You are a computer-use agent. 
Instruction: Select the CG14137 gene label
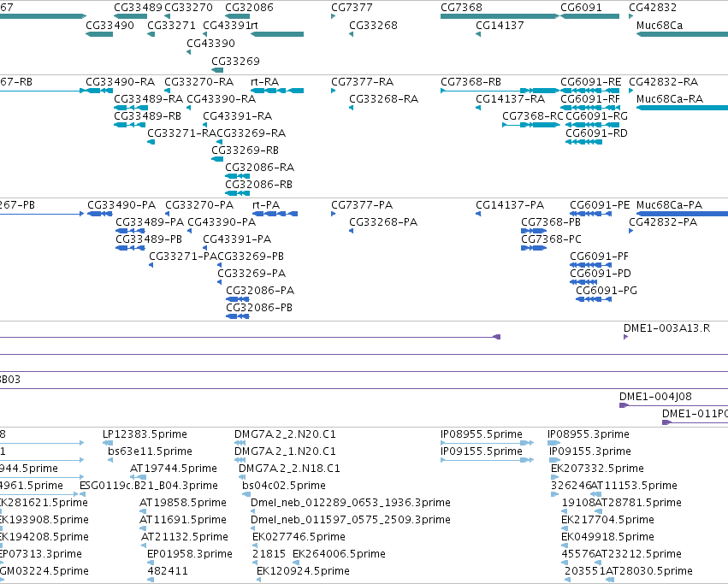[500, 26]
